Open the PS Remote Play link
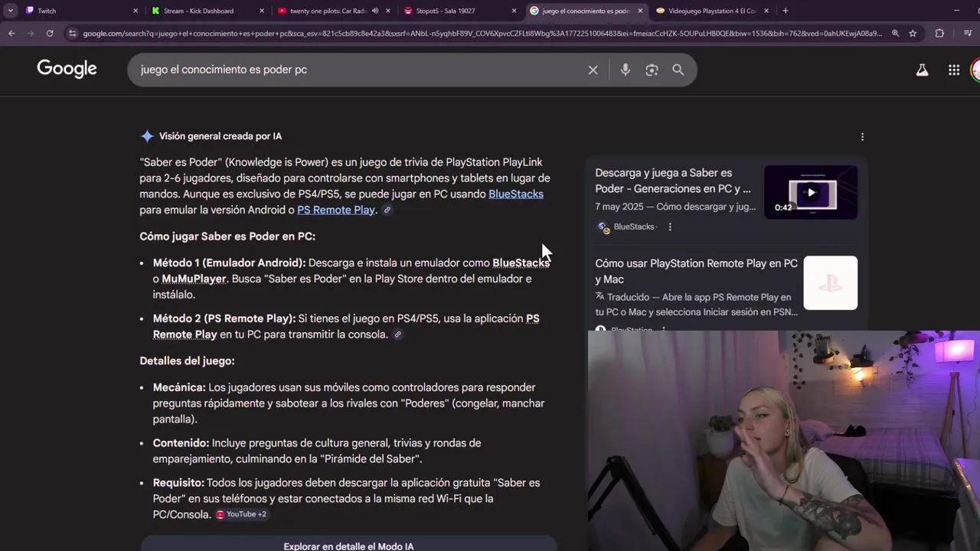Viewport: 980px width, 551px height. click(x=336, y=210)
